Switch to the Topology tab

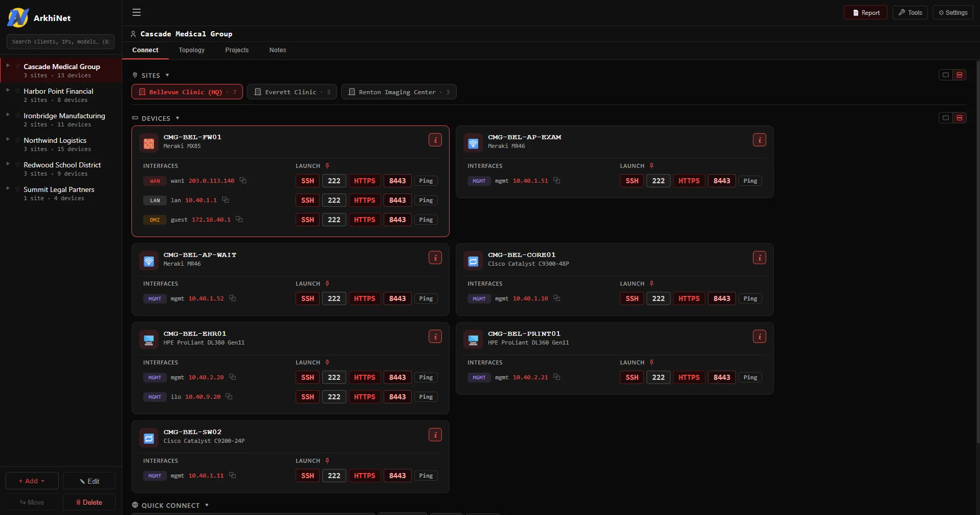click(x=192, y=50)
